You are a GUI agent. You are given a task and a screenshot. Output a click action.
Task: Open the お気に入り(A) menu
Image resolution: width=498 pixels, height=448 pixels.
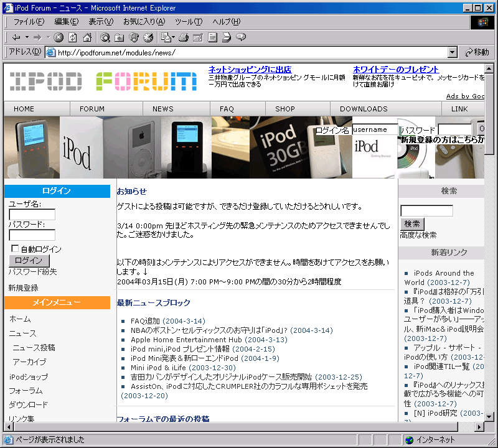click(144, 22)
